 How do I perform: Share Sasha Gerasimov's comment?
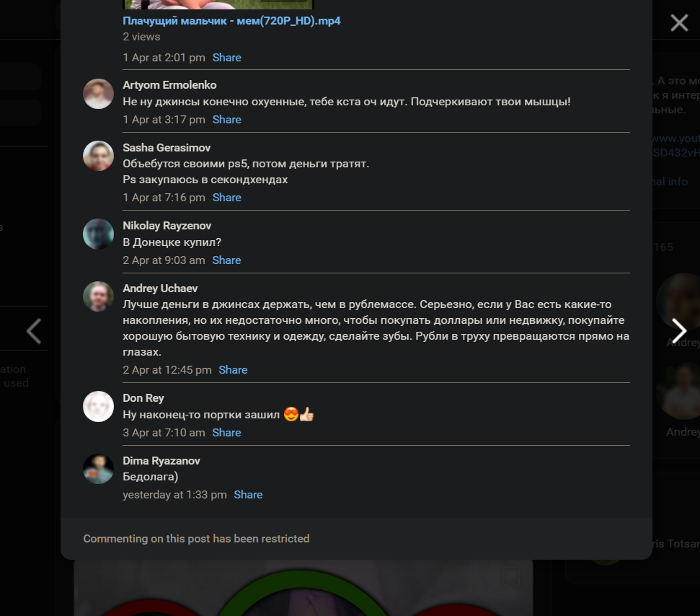click(x=227, y=198)
